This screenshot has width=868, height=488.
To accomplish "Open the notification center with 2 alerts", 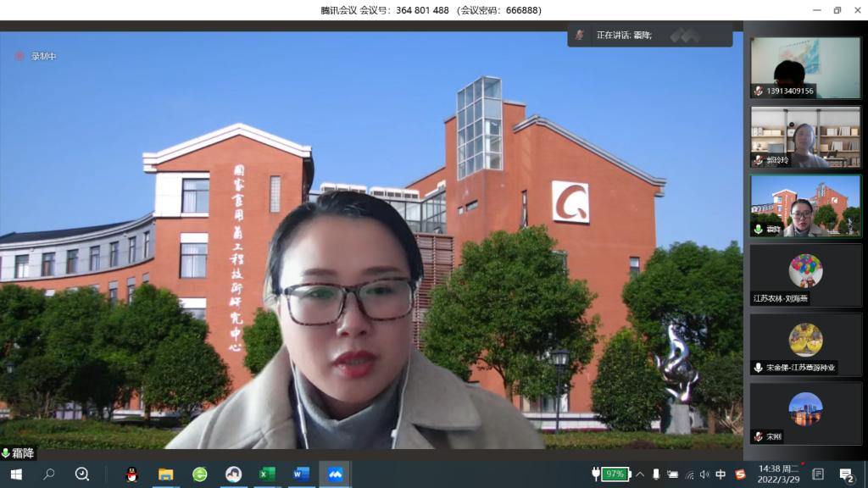I will point(846,474).
